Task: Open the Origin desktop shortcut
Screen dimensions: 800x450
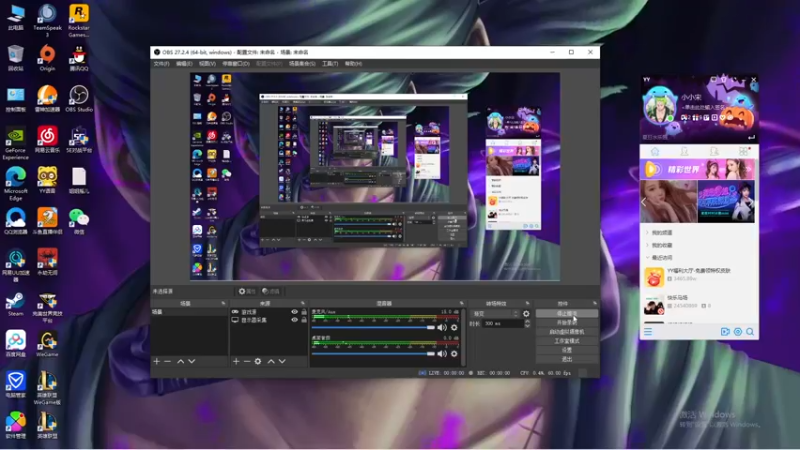Action: [47, 58]
